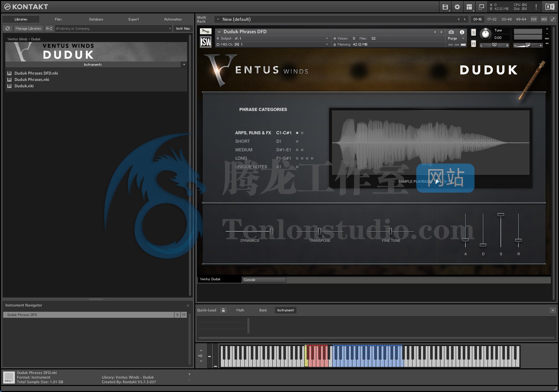The width and height of the screenshot is (559, 392).
Task: Mute Duduk Phrases DFD in navigator
Action: click(184, 315)
